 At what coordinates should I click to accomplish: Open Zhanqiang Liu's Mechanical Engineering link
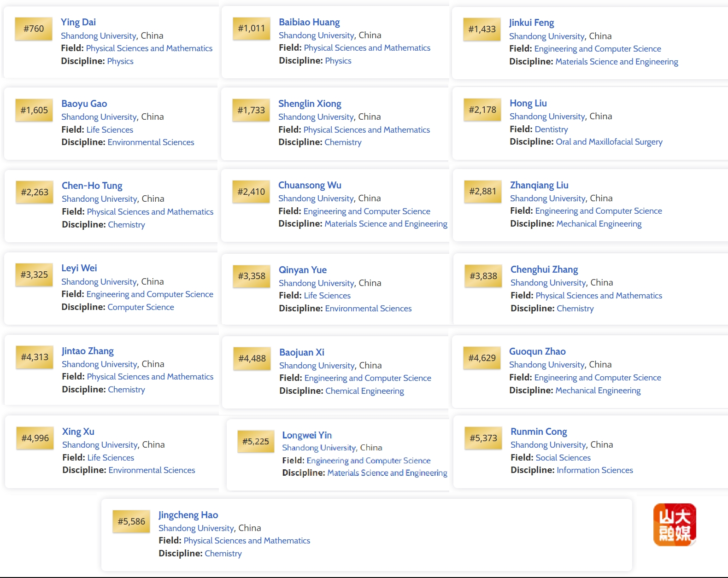pyautogui.click(x=599, y=224)
